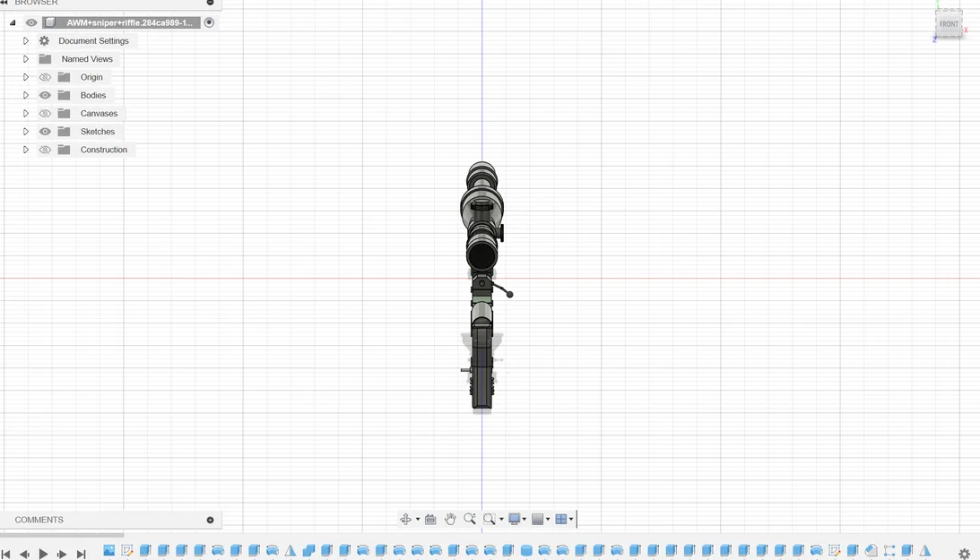
Task: Use the Look At tool
Action: 430,518
